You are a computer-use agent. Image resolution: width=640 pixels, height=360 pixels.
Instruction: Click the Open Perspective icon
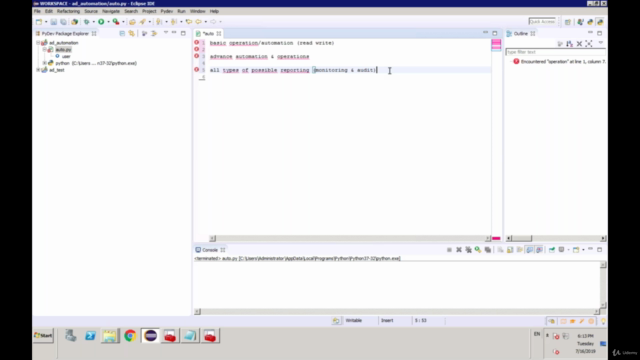tap(568, 22)
